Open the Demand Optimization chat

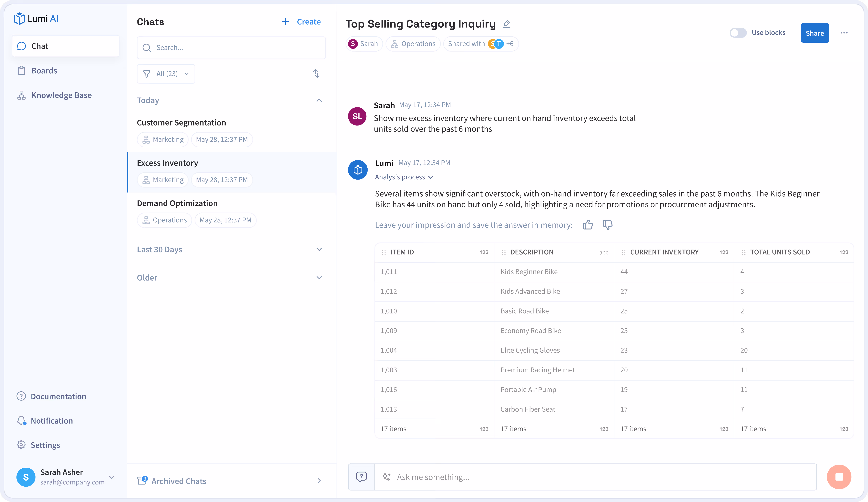[177, 203]
